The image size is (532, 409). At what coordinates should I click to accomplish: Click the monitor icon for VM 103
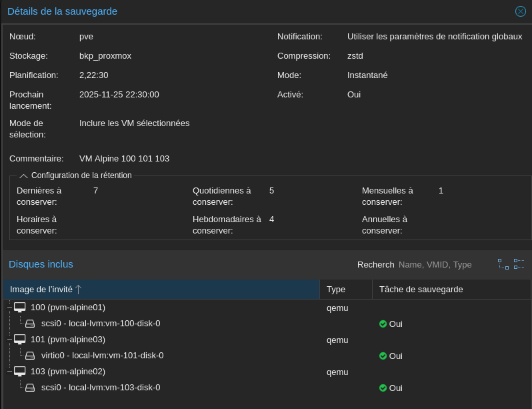pos(19,372)
